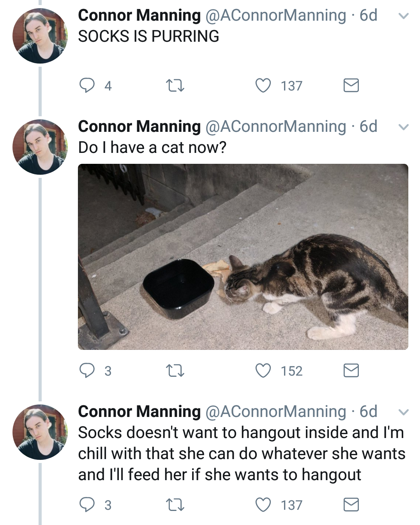
Task: Reply to the "Socks doesn't want to hangout" tweet
Action: (87, 505)
